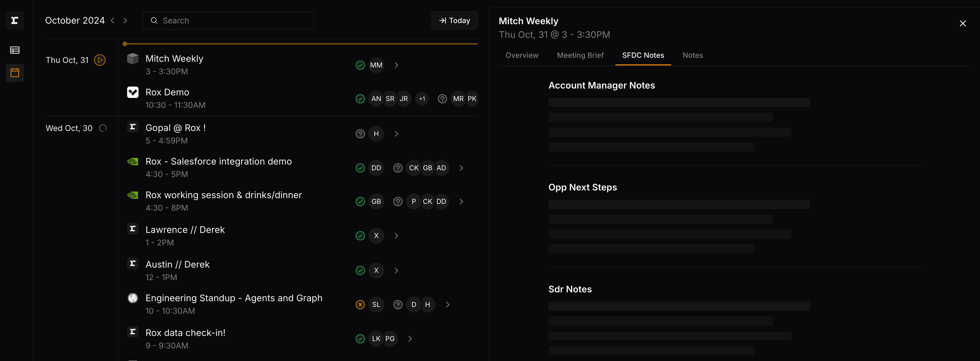This screenshot has width=980, height=361.
Task: Select the calendar view sidebar icon
Action: [15, 73]
